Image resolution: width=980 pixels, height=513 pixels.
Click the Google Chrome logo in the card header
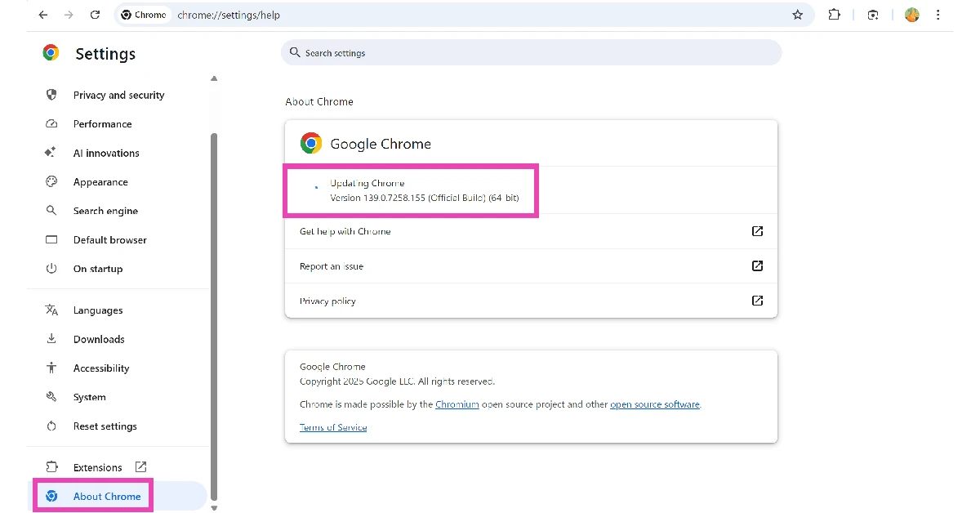tap(311, 144)
